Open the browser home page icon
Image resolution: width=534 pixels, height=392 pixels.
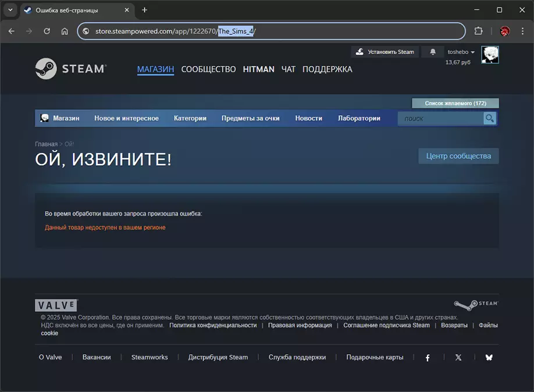pos(65,31)
